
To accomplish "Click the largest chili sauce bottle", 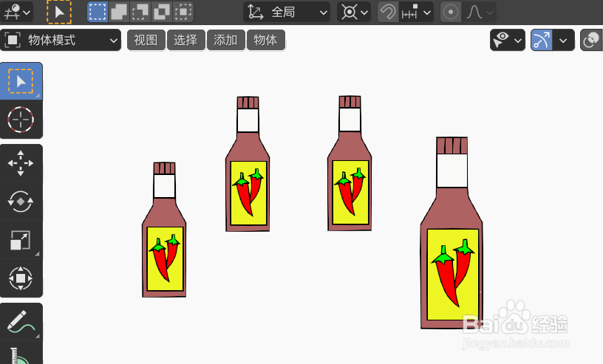I will [452, 233].
